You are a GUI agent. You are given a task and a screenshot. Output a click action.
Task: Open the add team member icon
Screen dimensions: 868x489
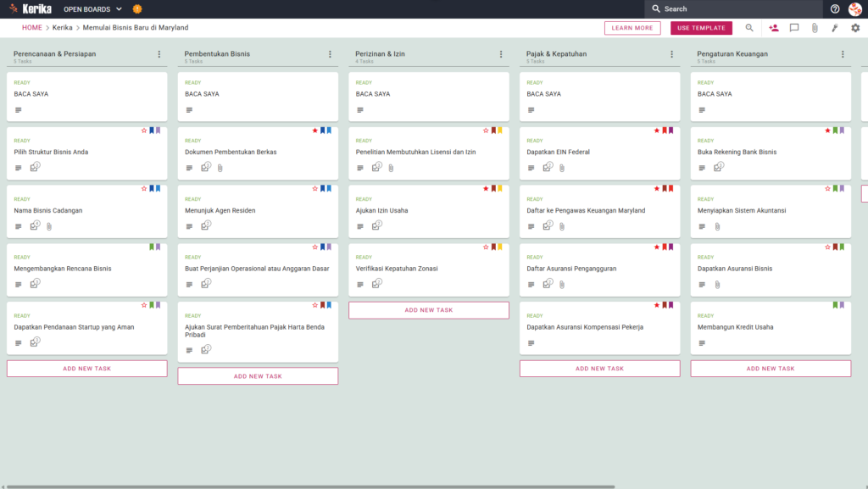click(x=773, y=28)
